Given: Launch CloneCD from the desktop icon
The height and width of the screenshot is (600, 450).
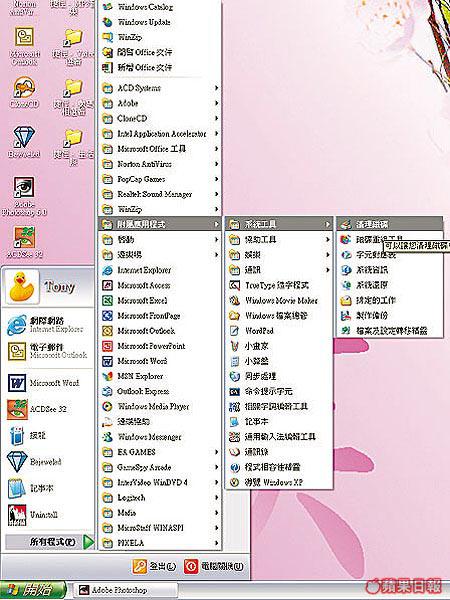Looking at the screenshot, I should click(x=24, y=87).
